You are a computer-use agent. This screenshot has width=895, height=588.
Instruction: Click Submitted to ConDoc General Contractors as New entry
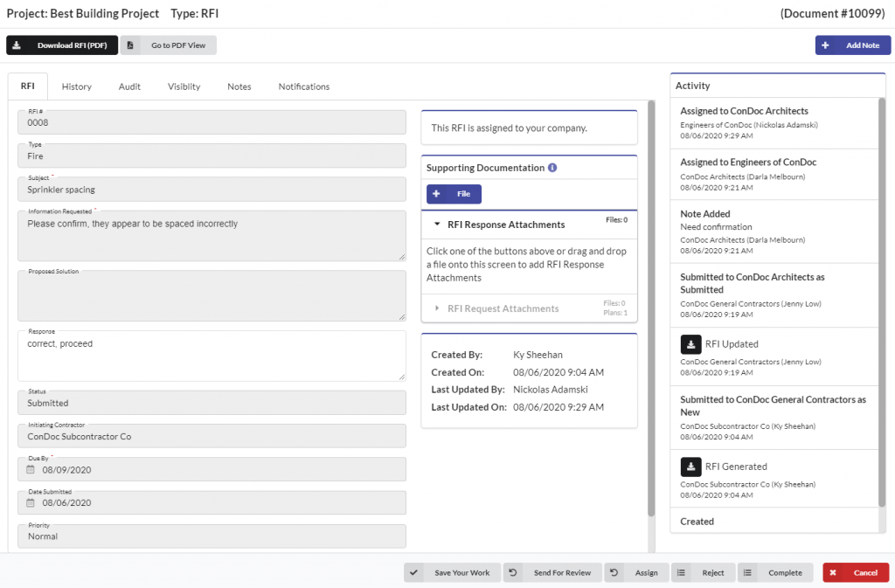tap(774, 418)
